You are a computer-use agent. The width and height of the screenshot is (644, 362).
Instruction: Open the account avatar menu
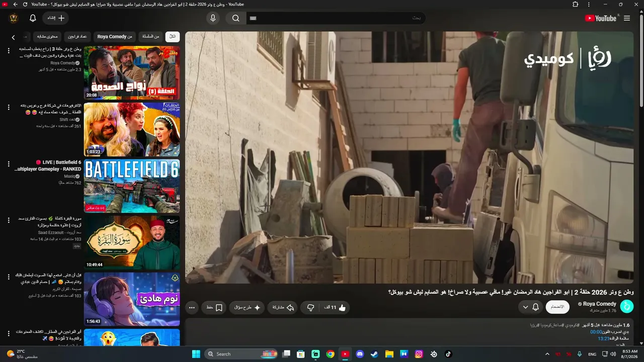(x=14, y=18)
